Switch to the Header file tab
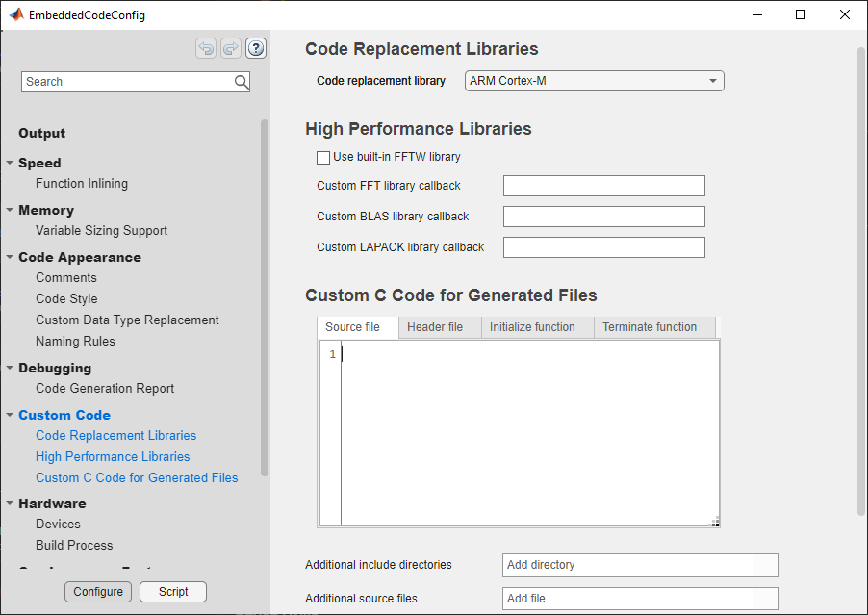The height and width of the screenshot is (615, 868). 435,327
